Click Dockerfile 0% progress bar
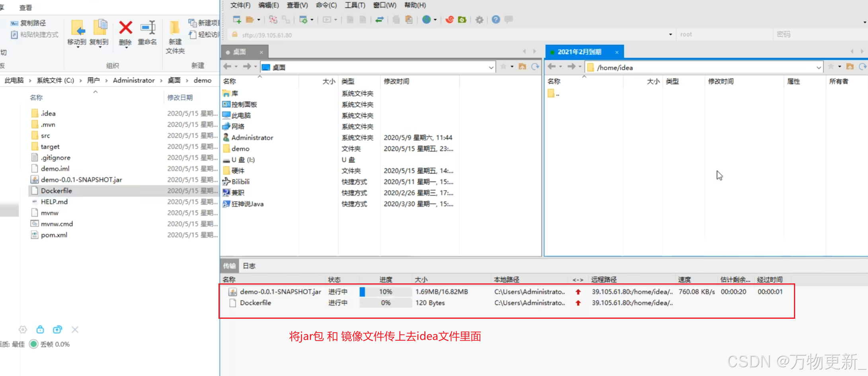The height and width of the screenshot is (376, 868). pos(386,303)
